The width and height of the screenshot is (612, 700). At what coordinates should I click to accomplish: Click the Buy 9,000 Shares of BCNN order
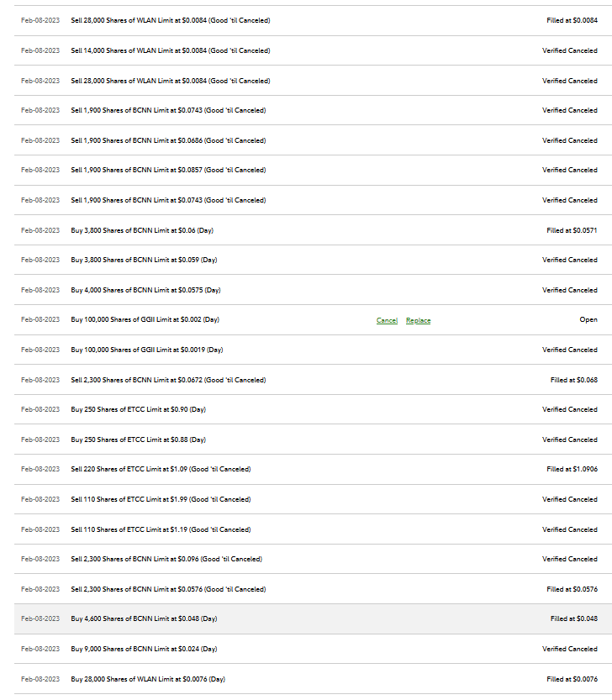point(144,649)
